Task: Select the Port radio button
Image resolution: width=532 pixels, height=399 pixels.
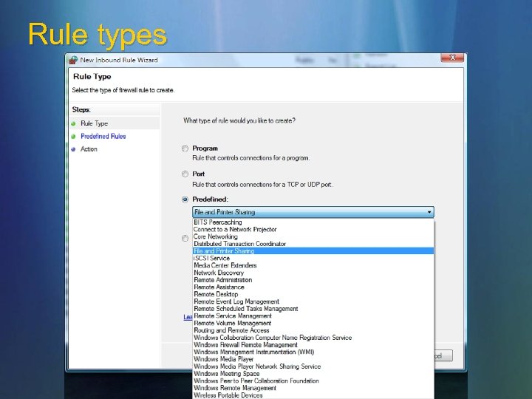Action: (x=185, y=174)
